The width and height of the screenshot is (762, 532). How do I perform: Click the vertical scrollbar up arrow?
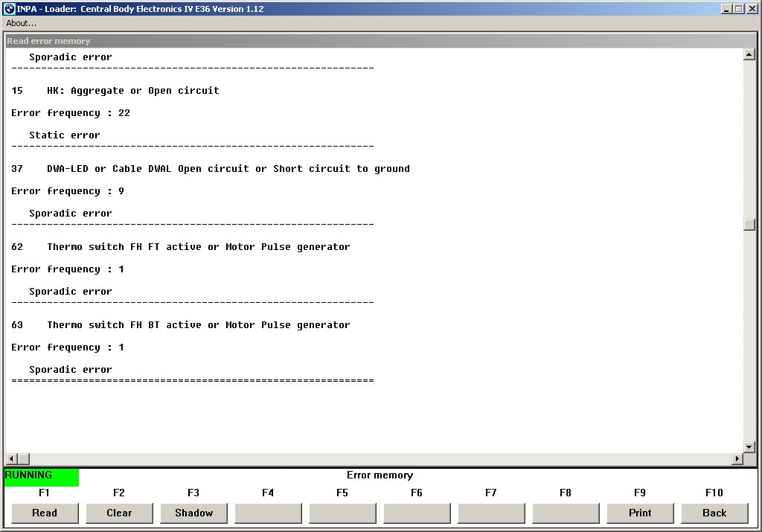tap(749, 55)
